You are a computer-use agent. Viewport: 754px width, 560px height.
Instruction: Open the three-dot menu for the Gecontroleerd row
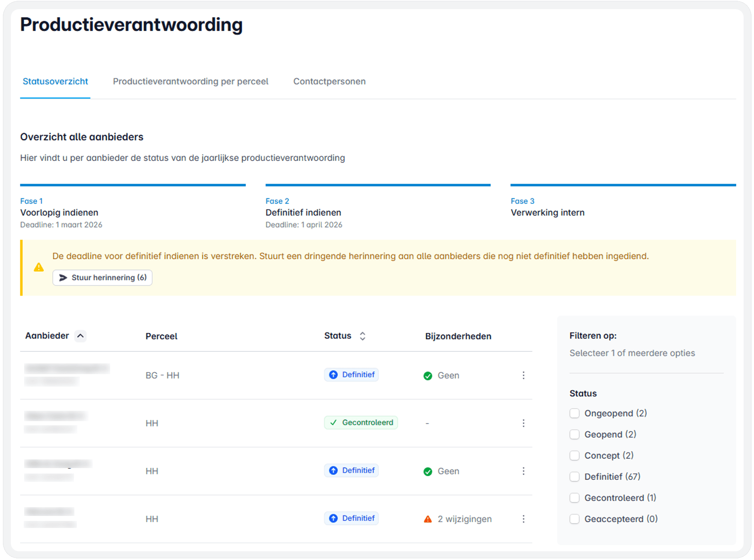click(523, 423)
